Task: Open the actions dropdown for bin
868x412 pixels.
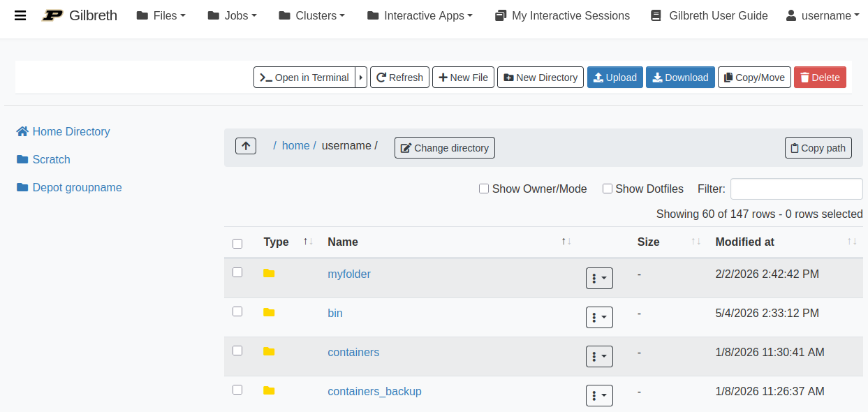Action: click(599, 317)
